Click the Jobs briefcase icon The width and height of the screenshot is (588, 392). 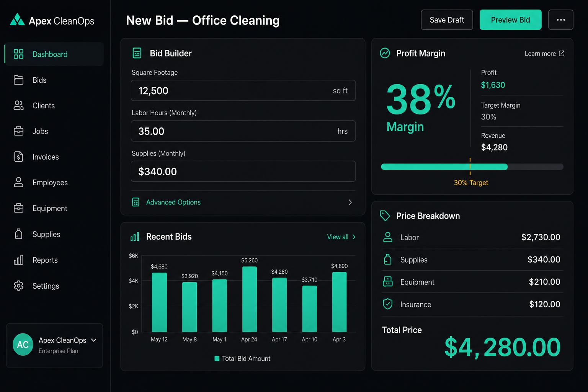pos(18,131)
